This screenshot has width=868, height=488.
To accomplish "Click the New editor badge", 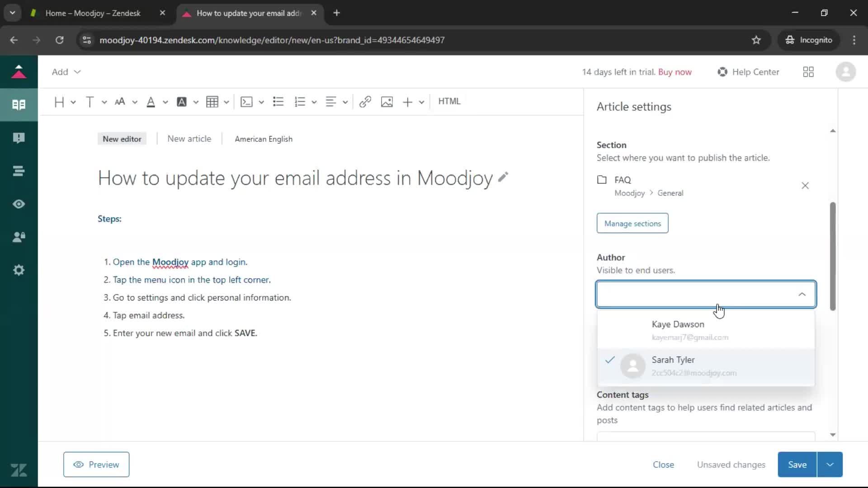I will [122, 139].
